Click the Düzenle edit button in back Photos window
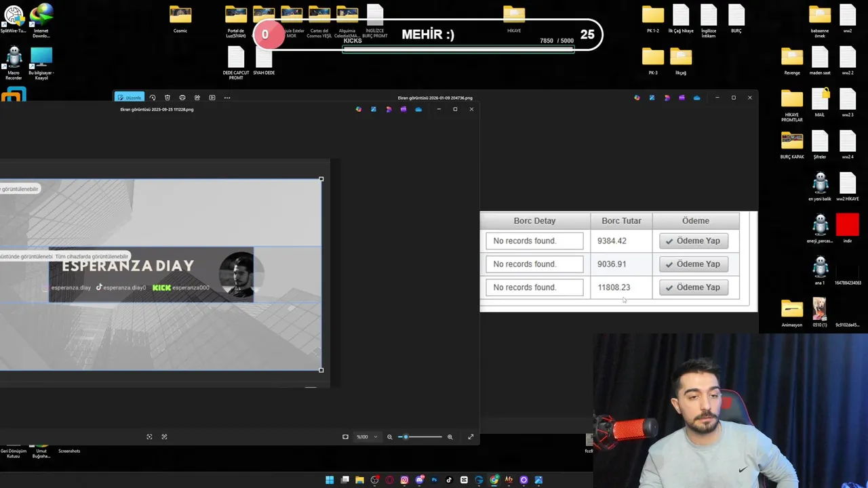 pyautogui.click(x=129, y=98)
